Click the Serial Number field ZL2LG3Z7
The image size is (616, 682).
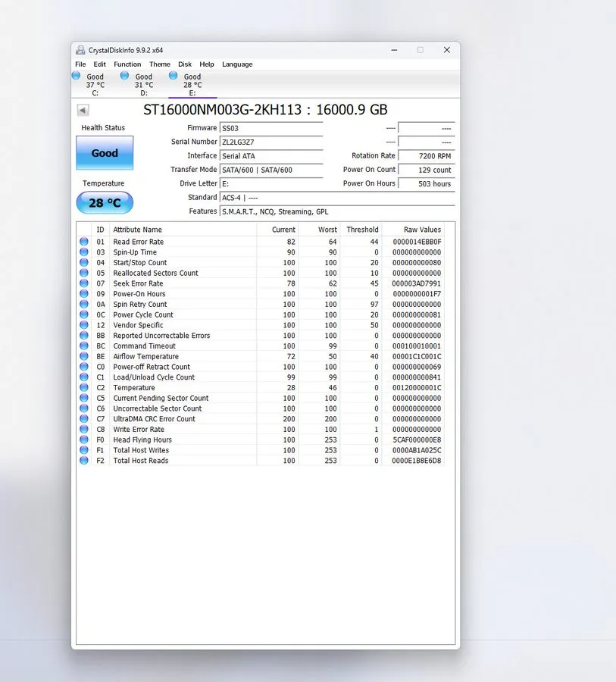(271, 142)
